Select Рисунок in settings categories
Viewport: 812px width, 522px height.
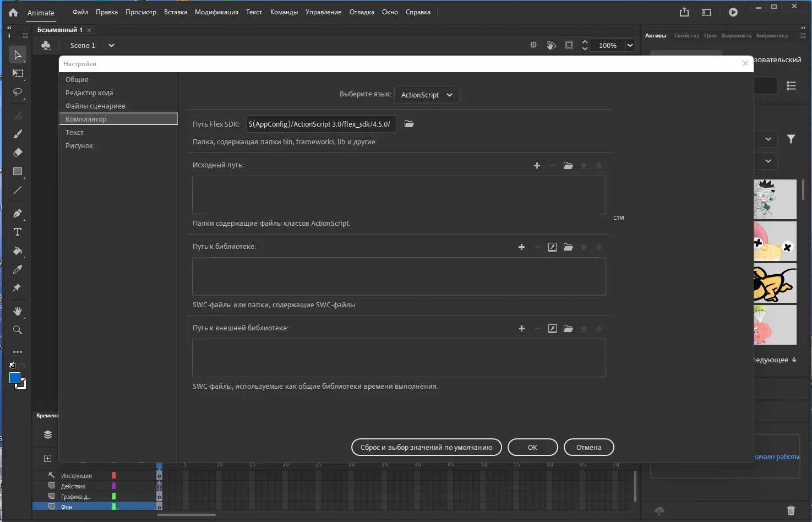click(x=118, y=145)
